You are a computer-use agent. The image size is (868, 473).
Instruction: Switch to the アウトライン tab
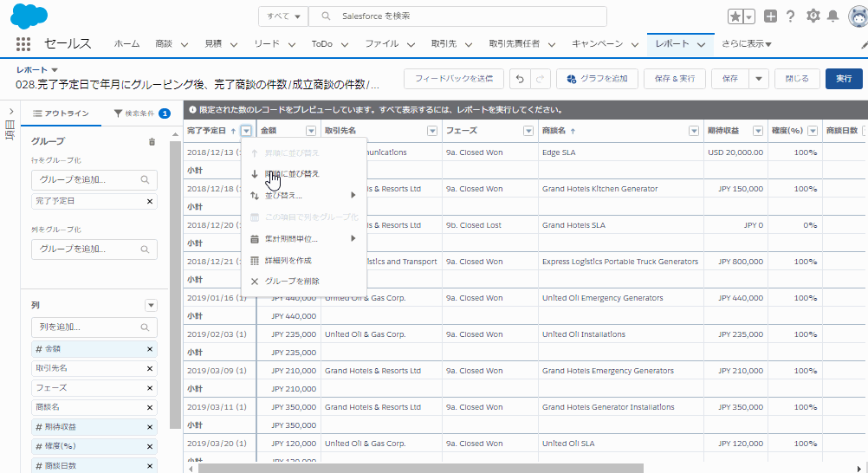click(x=61, y=113)
